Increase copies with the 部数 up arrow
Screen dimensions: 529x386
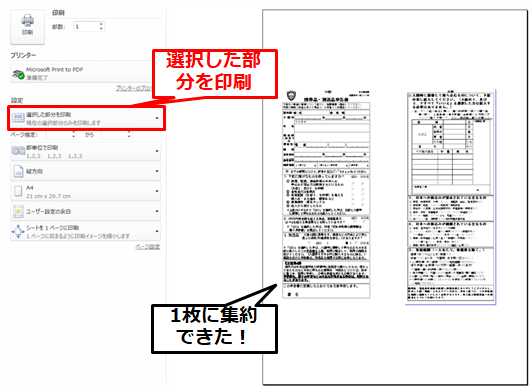(101, 24)
